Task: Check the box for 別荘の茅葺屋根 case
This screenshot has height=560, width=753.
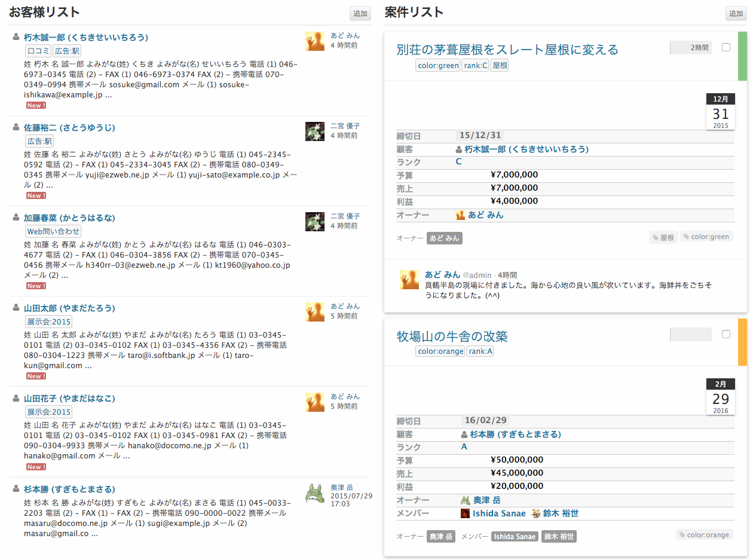Action: click(726, 47)
